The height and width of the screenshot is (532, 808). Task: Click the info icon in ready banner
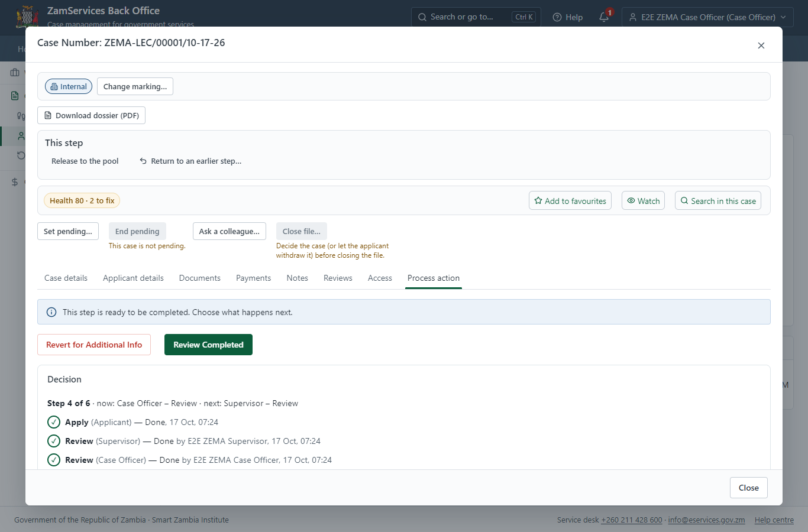coord(51,312)
